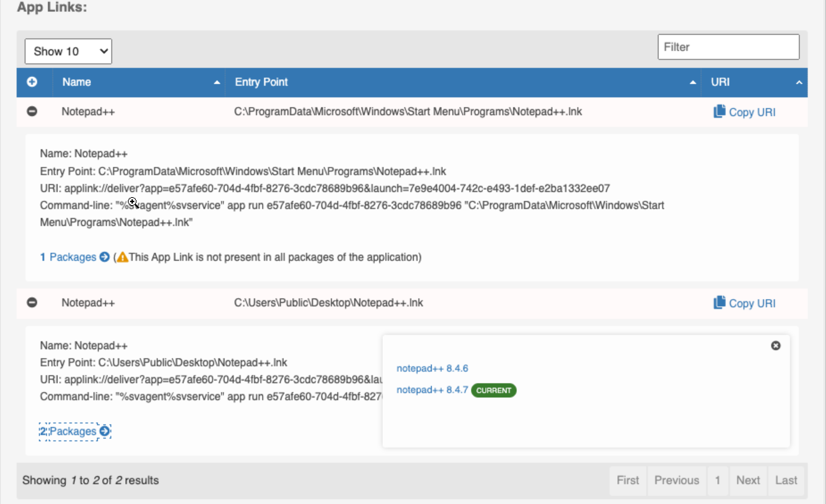The width and height of the screenshot is (826, 504).
Task: Go to the First page
Action: point(628,480)
